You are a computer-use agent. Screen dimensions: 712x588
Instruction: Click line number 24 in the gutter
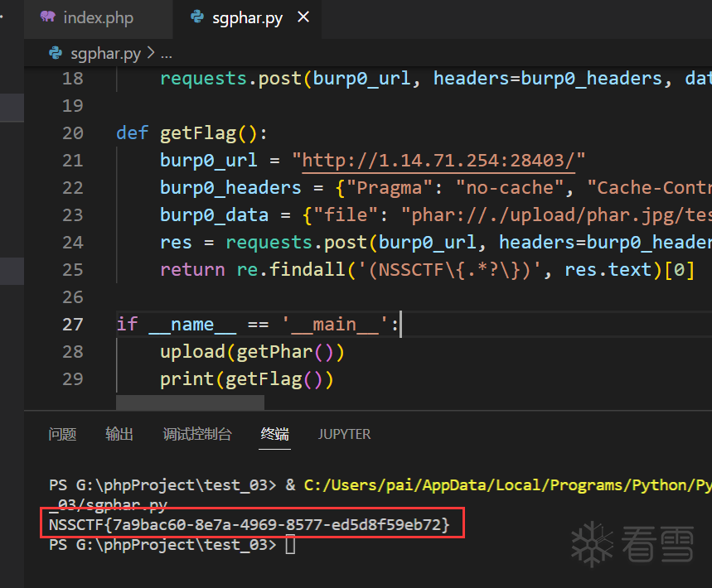[73, 243]
